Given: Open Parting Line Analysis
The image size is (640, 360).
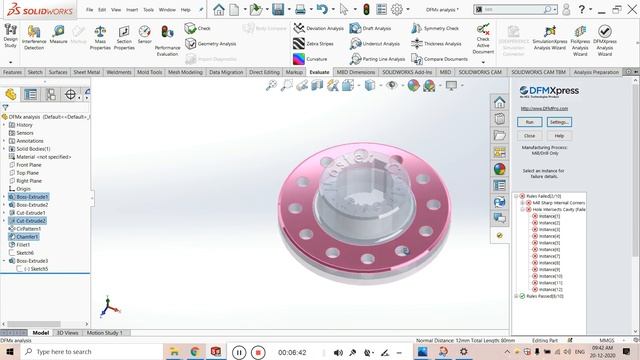Looking at the screenshot, I should click(x=378, y=59).
